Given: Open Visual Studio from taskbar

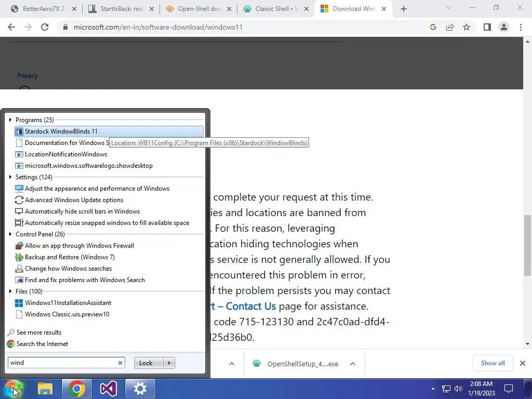Looking at the screenshot, I should point(108,389).
